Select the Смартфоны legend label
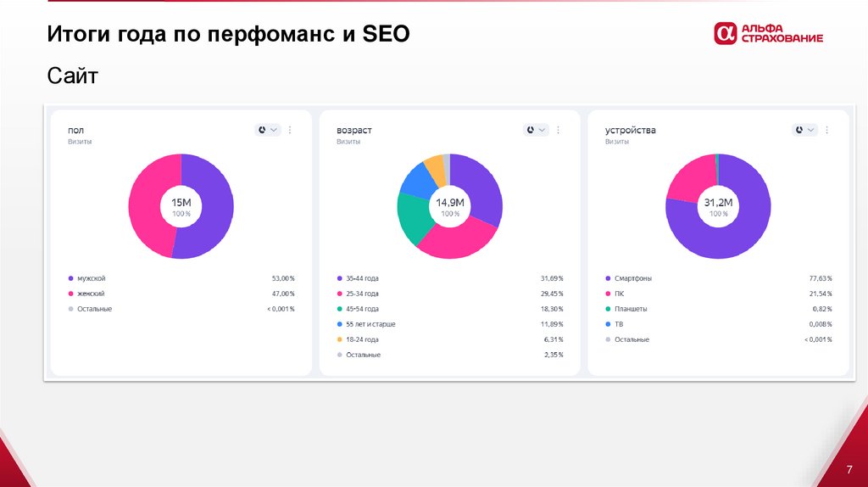Image resolution: width=868 pixels, height=487 pixels. [x=633, y=278]
